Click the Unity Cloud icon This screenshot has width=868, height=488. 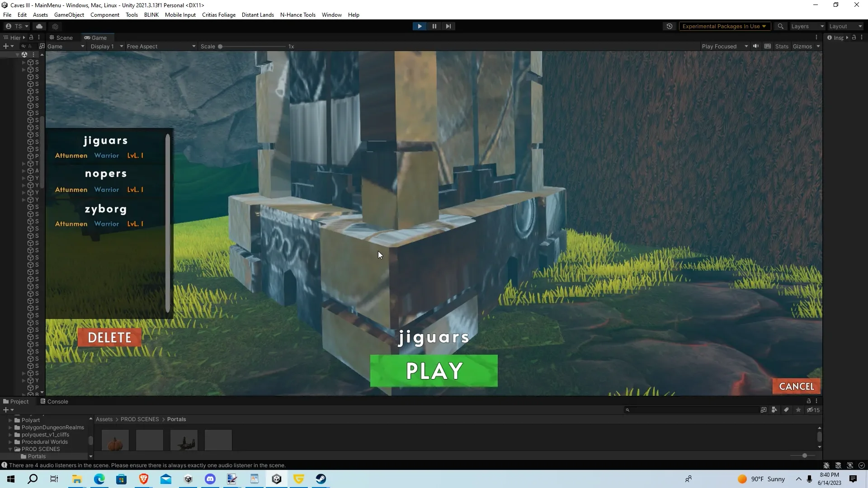tap(39, 26)
